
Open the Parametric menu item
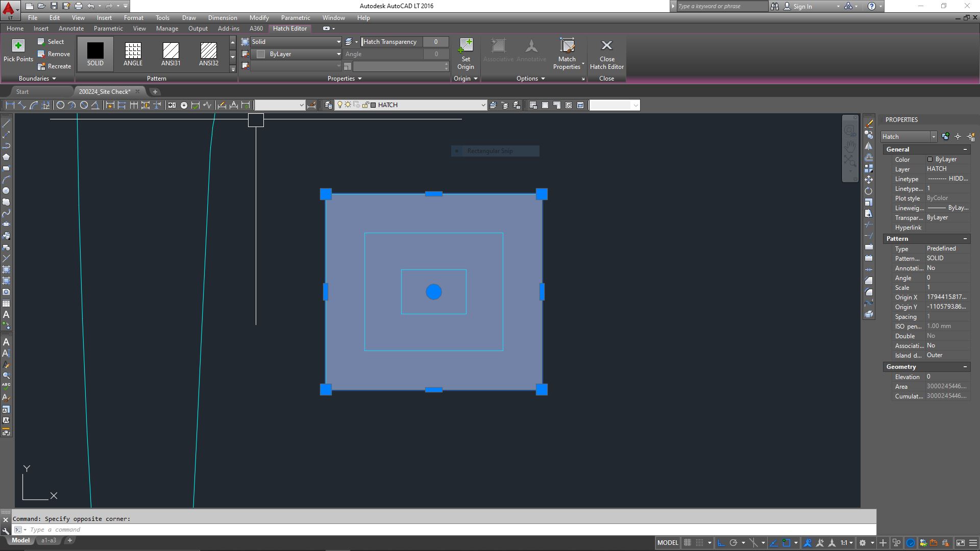coord(295,18)
